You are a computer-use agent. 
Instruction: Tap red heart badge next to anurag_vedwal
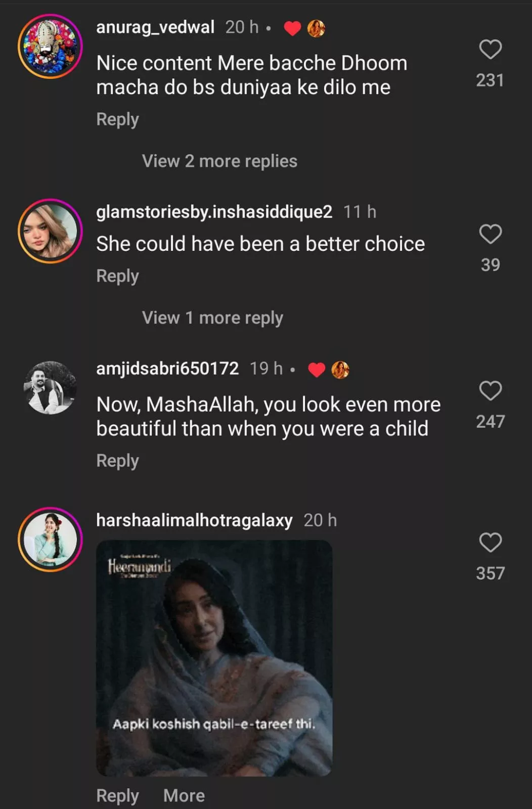292,28
